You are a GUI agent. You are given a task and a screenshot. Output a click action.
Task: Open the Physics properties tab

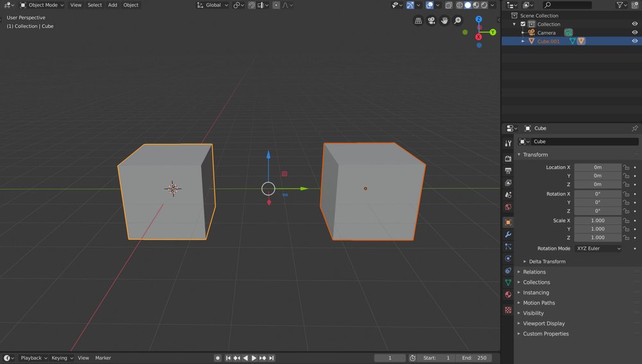click(508, 259)
